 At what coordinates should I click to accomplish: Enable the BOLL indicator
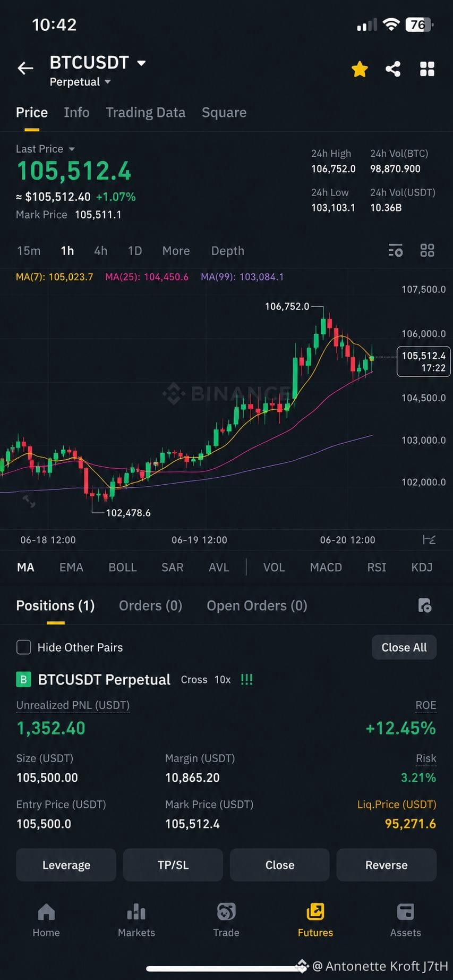[x=123, y=568]
